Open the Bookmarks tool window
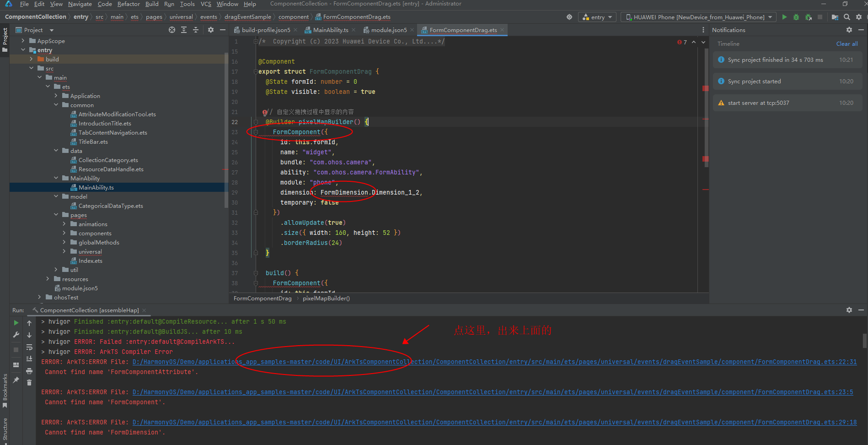This screenshot has width=868, height=445. point(5,391)
